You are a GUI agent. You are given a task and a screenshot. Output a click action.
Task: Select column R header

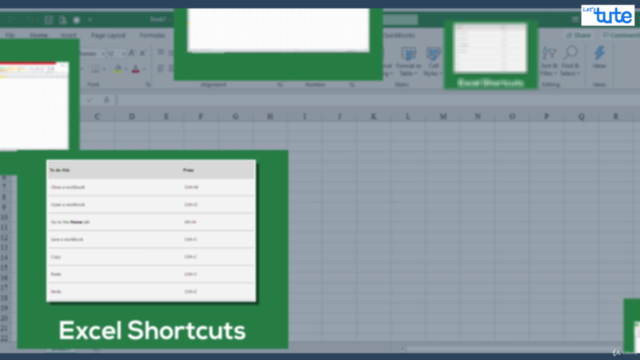(x=616, y=117)
